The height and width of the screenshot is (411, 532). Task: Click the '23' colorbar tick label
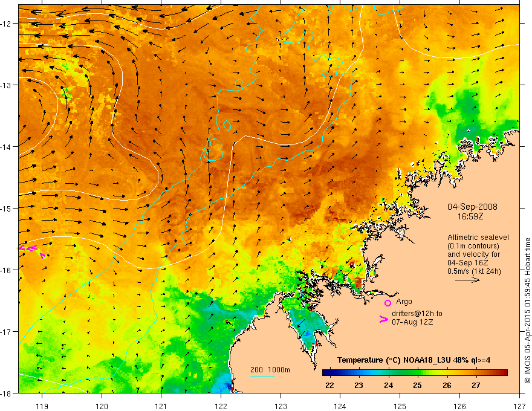[x=358, y=385]
